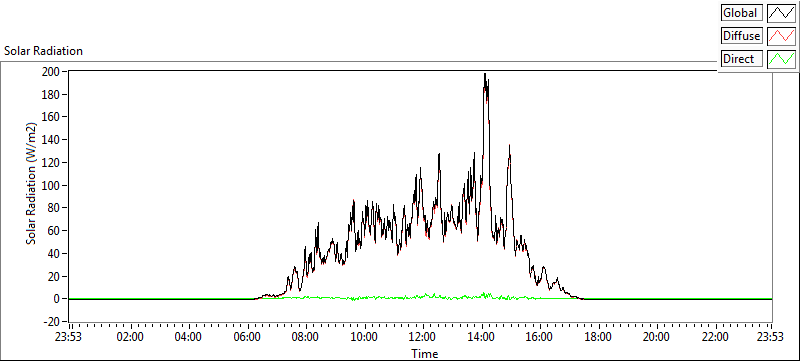Click the Solar Radiation (W/m2) axis label

tap(32, 183)
